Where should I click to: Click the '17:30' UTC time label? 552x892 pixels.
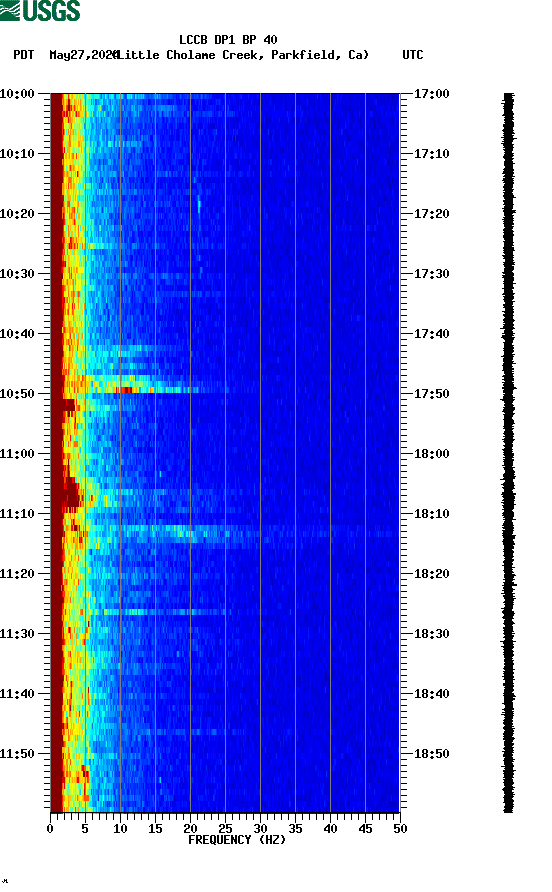(x=431, y=274)
